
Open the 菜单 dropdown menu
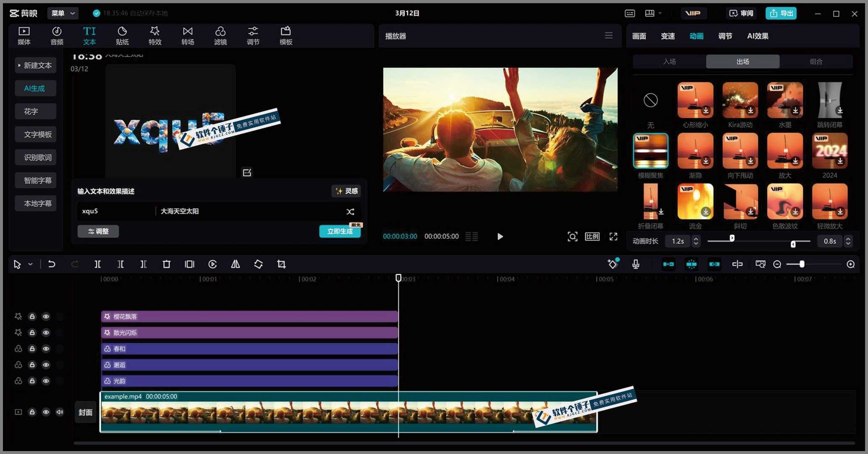63,13
